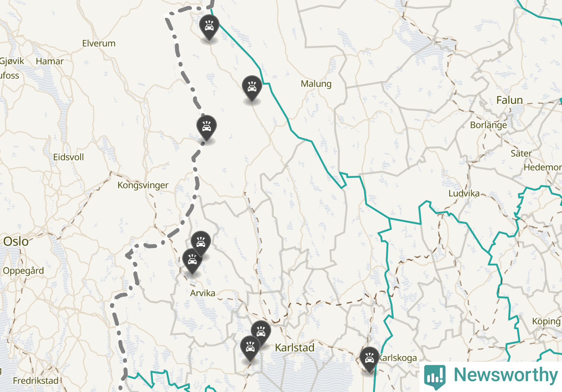Select the Kongsvinger town label
This screenshot has height=392, width=562.
click(143, 185)
